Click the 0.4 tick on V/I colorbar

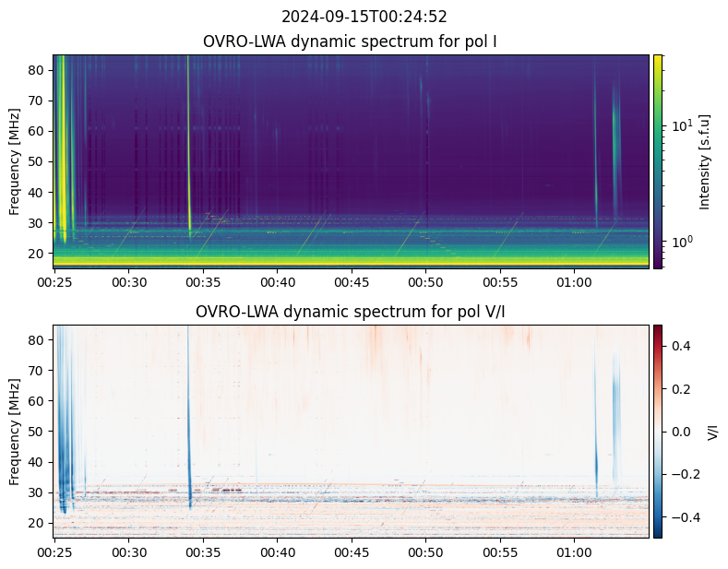click(681, 346)
